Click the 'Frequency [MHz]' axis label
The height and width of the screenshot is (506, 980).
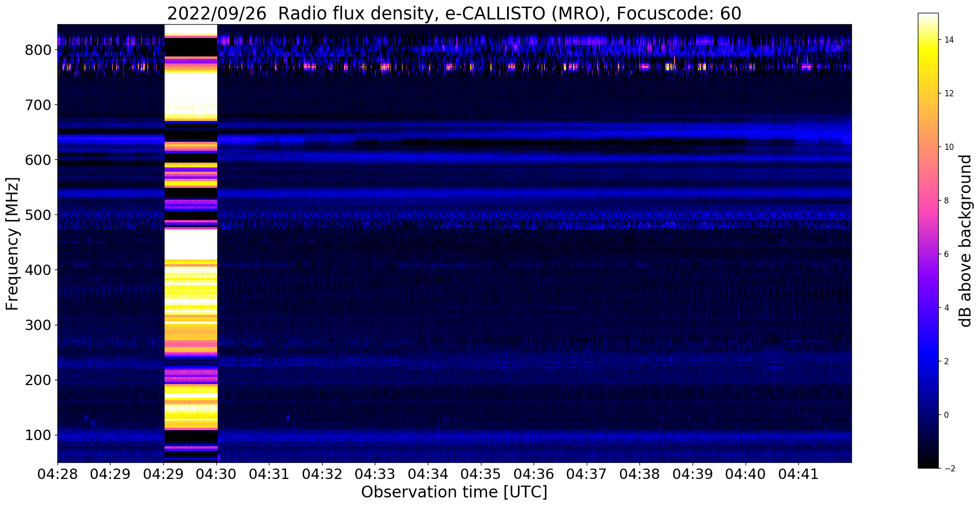point(13,244)
